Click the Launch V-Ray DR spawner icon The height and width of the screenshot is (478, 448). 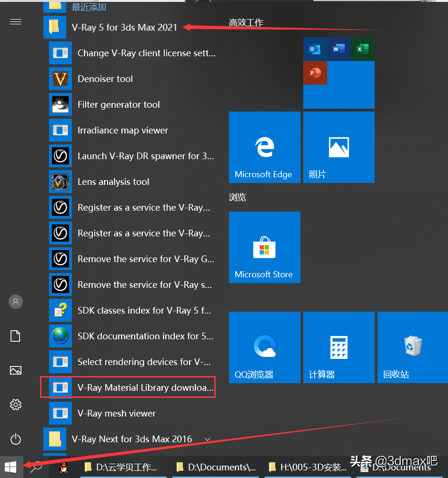click(x=60, y=156)
